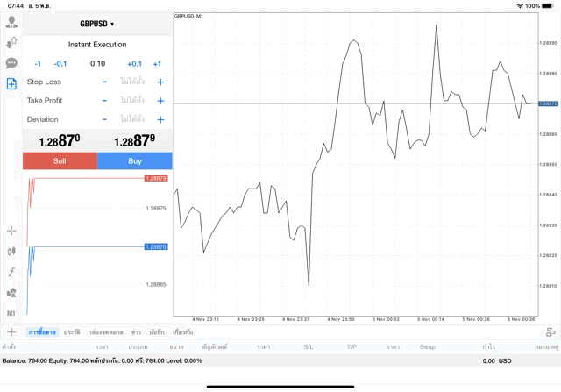Open chart type candlestick settings
The image size is (561, 392).
(11, 251)
